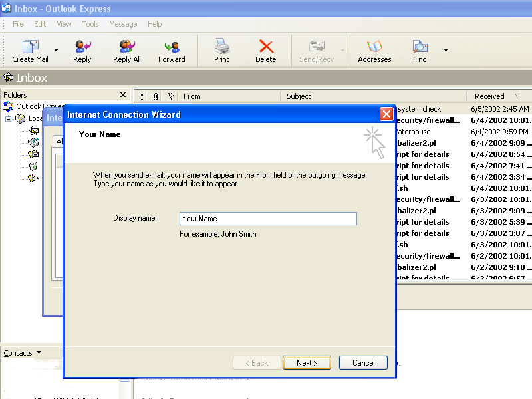Select the Inbox folder icon in the tree
The width and height of the screenshot is (532, 399).
click(x=33, y=130)
